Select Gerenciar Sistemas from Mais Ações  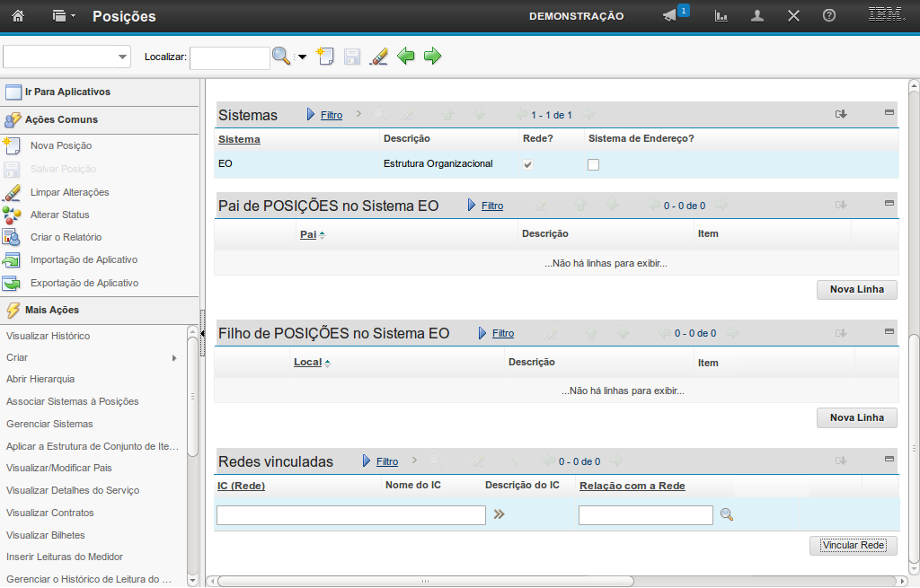(x=49, y=424)
